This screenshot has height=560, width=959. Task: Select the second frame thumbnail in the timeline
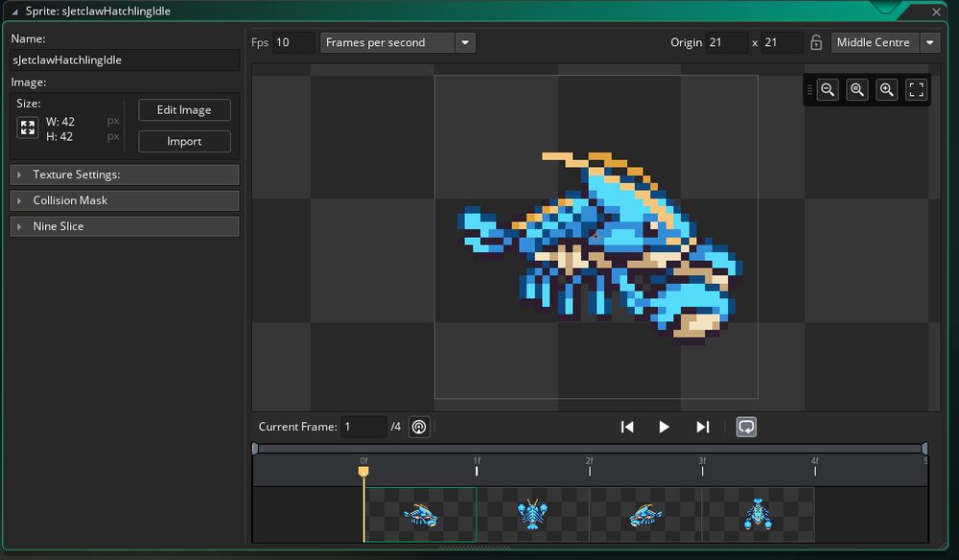point(532,515)
